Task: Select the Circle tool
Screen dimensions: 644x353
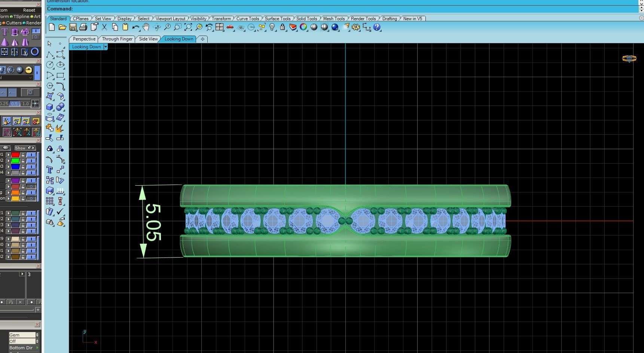Action: pos(50,65)
